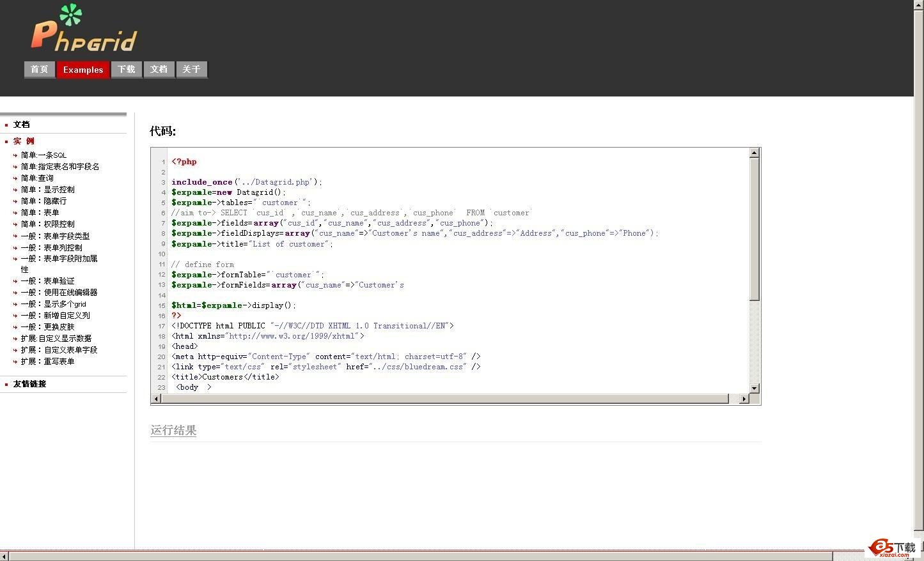
Task: Open the 简单:一条SQL example link
Action: tap(43, 155)
